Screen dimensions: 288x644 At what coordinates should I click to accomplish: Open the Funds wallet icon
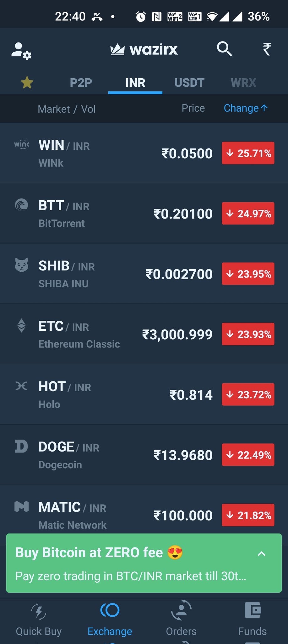253,610
